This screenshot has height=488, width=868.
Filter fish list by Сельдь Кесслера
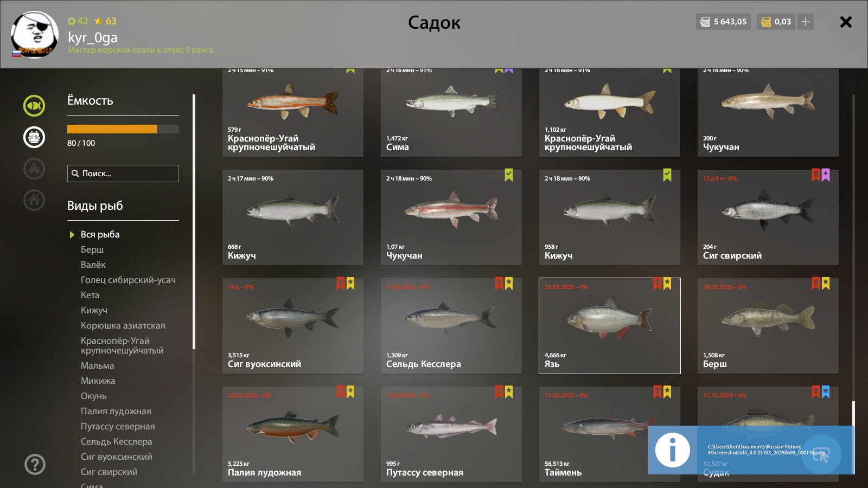click(116, 441)
